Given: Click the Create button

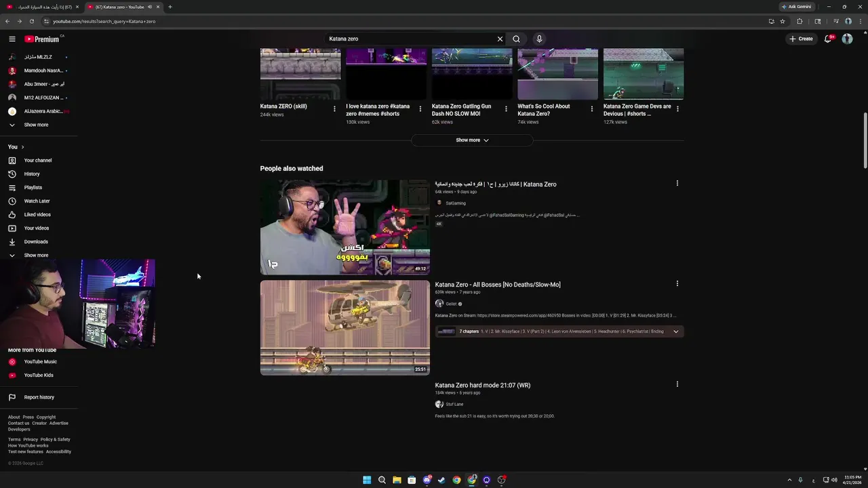Looking at the screenshot, I should click(801, 39).
